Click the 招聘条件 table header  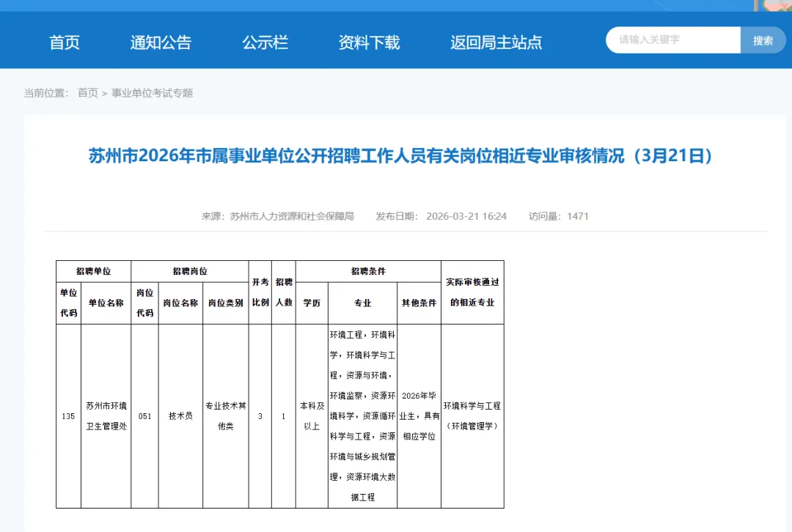click(368, 271)
